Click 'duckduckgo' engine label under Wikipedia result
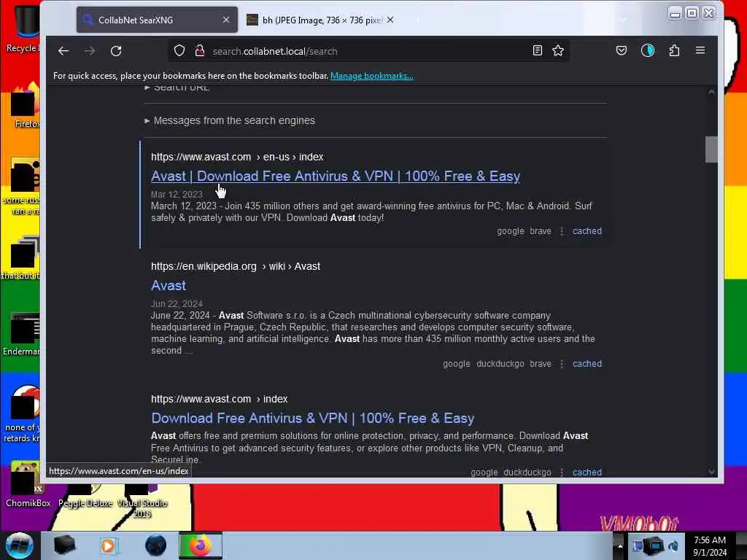 (500, 364)
